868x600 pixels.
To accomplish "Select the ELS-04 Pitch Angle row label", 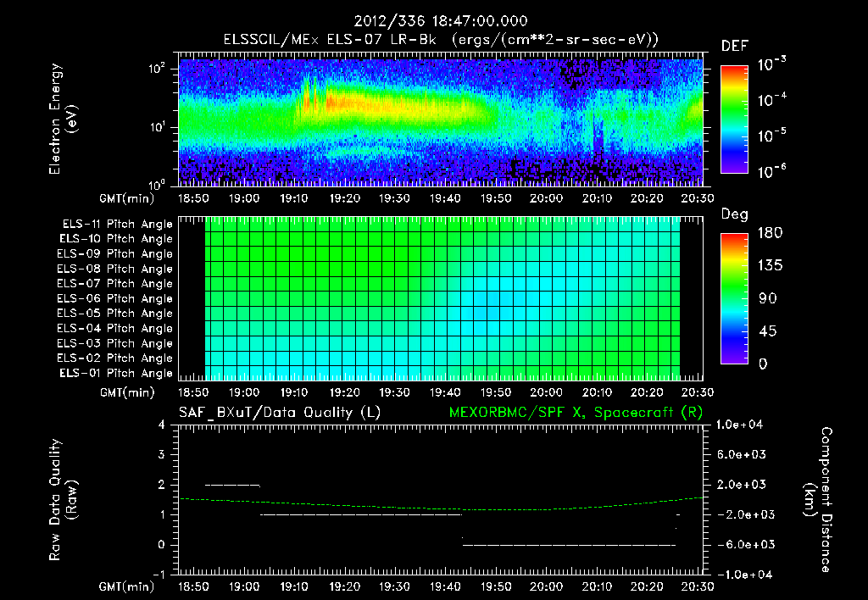I will coord(115,328).
